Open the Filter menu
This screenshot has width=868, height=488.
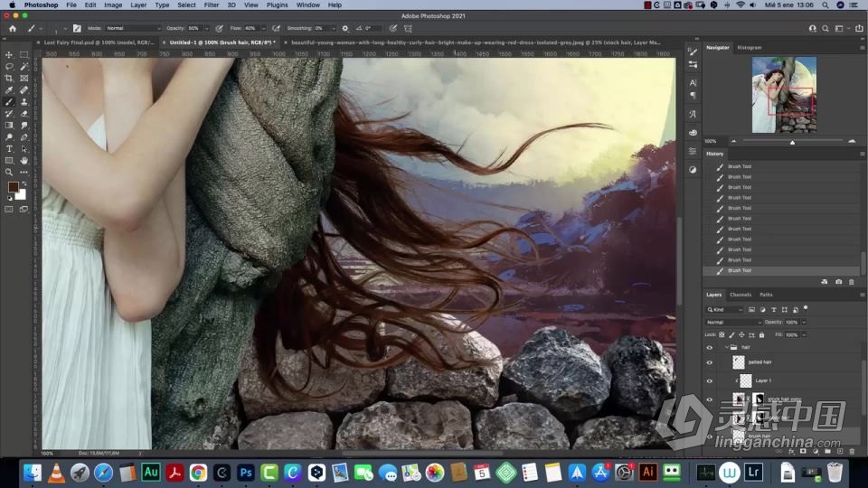click(x=211, y=5)
